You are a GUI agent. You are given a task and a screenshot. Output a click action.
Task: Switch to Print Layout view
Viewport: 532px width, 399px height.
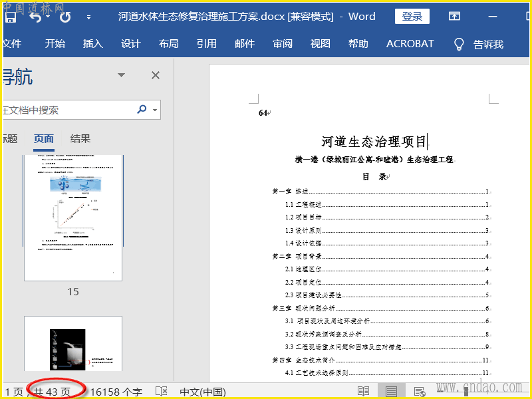[x=391, y=392]
